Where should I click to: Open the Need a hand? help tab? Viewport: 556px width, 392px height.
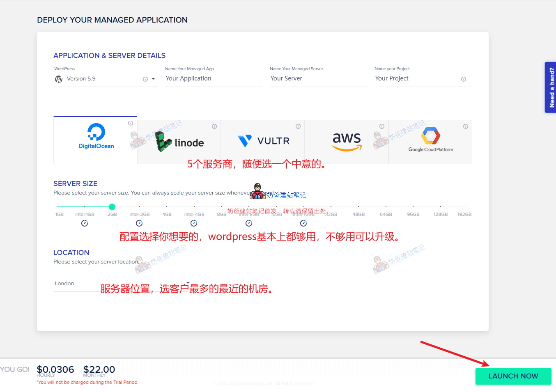click(550, 87)
